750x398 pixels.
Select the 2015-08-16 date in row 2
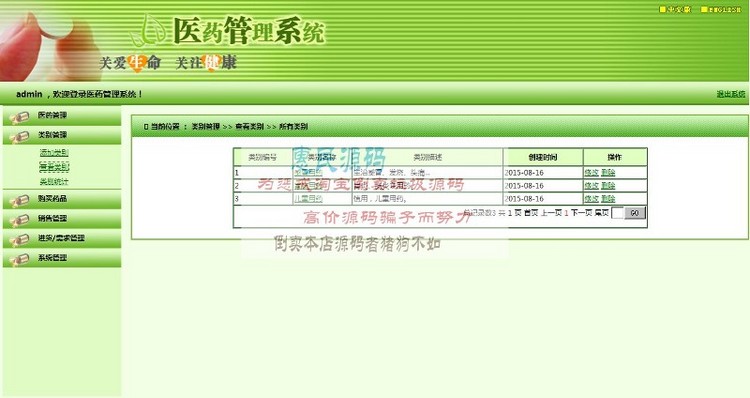[x=524, y=186]
